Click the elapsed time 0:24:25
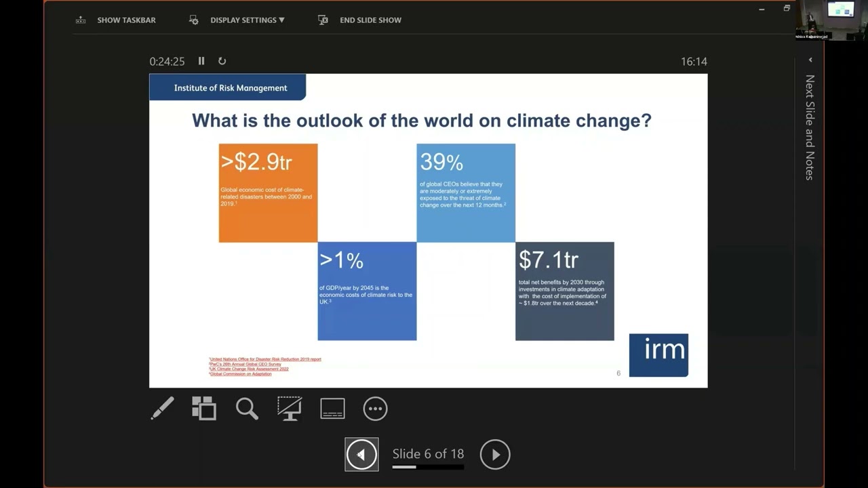Image resolution: width=868 pixels, height=488 pixels. pyautogui.click(x=167, y=61)
